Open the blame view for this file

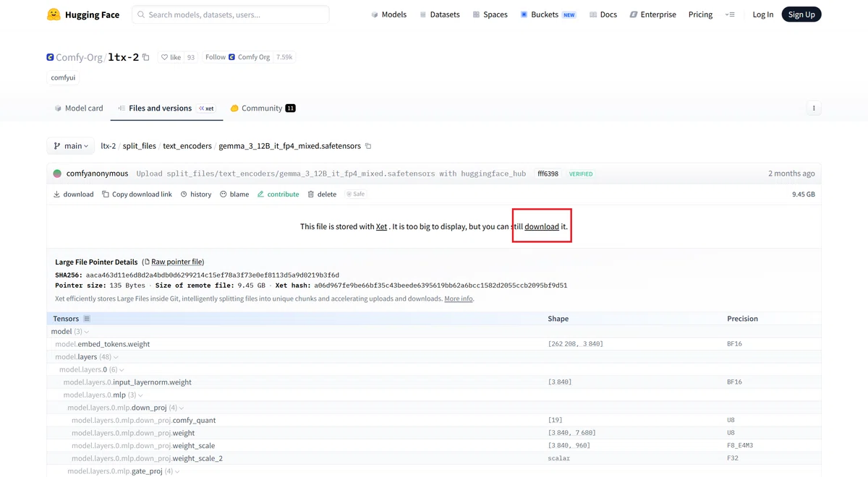point(234,194)
